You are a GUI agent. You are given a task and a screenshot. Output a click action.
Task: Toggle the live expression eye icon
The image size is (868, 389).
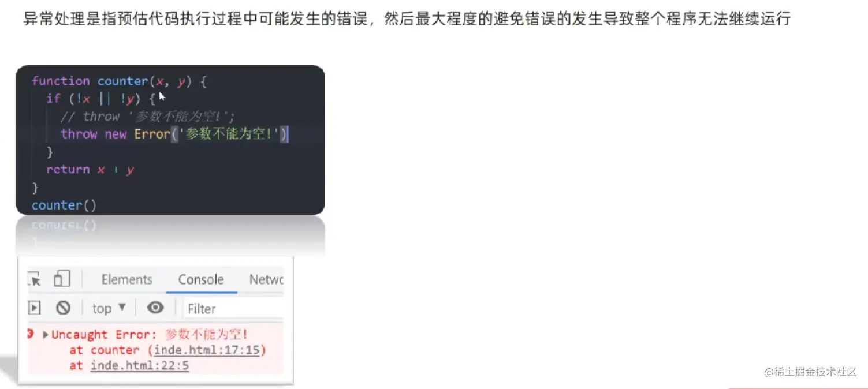click(x=155, y=308)
